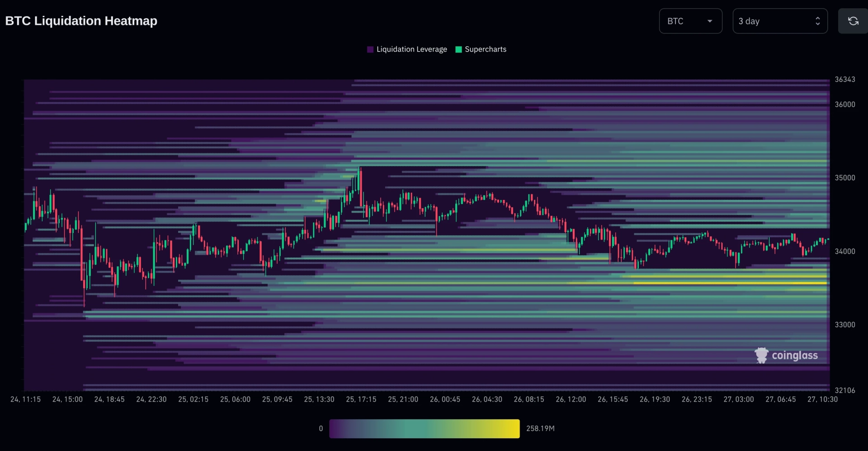Toggle the Liquidation Leverage legend series

[407, 49]
